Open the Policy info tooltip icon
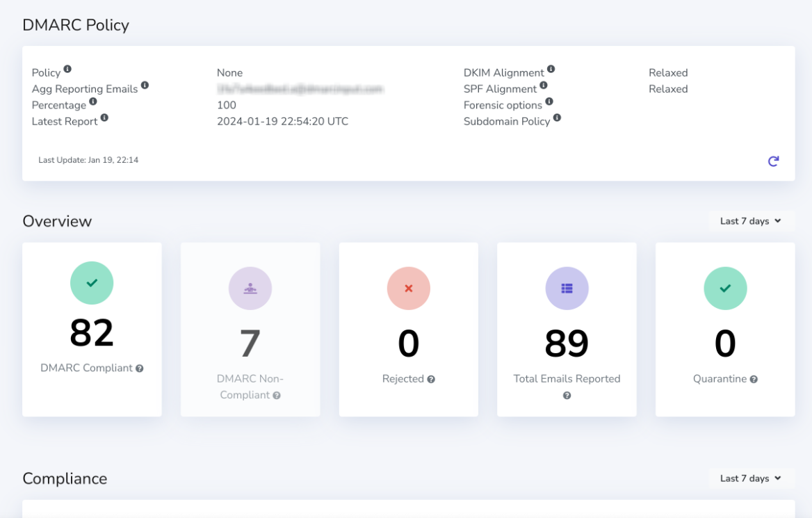The width and height of the screenshot is (812, 518). [67, 70]
